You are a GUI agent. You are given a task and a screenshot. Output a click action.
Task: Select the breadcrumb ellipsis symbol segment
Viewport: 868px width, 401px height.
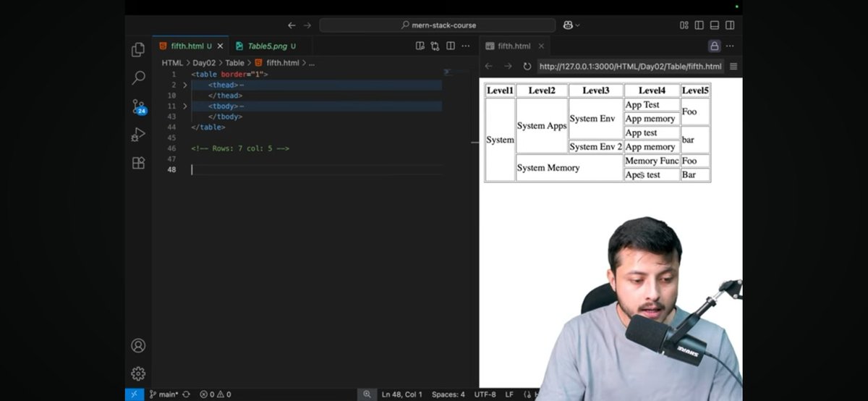311,63
